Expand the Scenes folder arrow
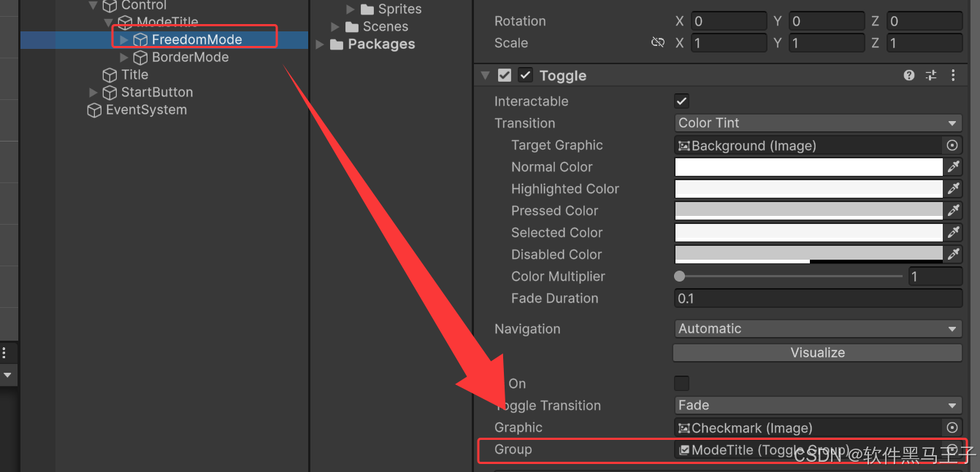980x472 pixels. [335, 27]
